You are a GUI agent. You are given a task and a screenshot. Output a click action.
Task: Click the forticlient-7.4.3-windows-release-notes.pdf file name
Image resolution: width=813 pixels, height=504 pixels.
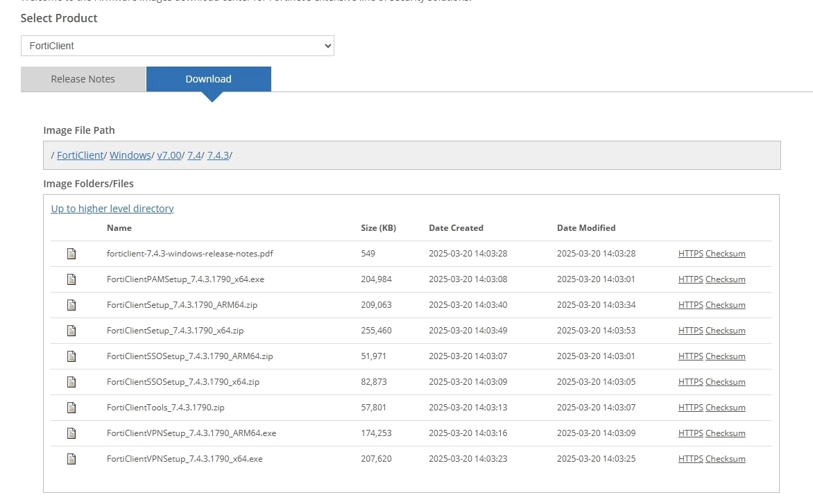190,253
